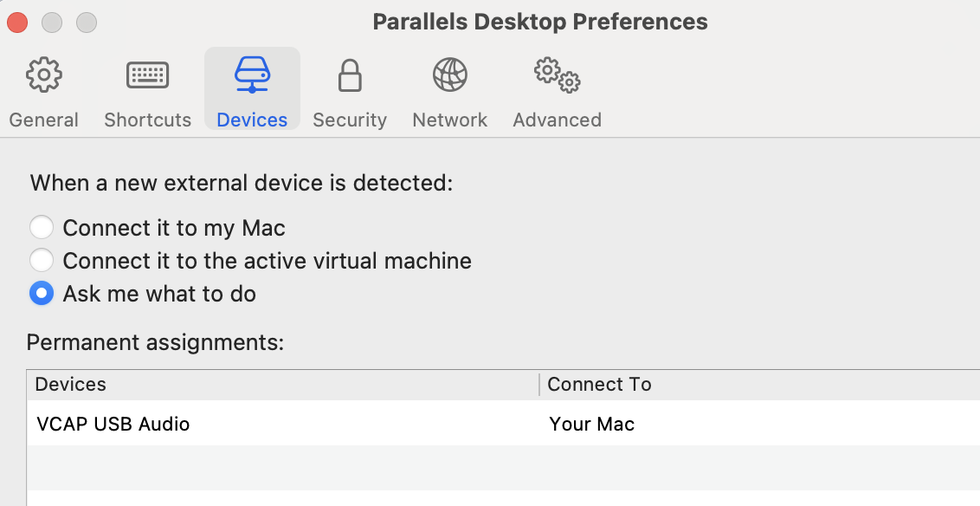Open Shortcuts via the keyboard icon
The width and height of the screenshot is (980, 506).
click(147, 75)
